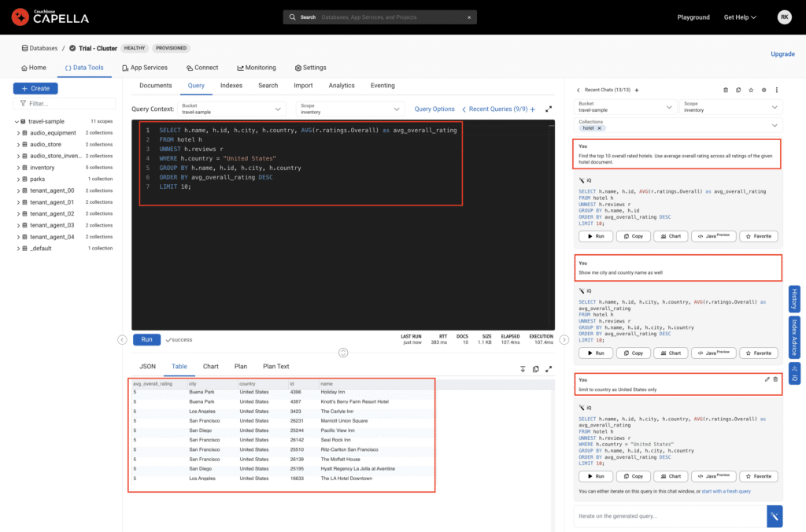The image size is (806, 532).
Task: Open the Monitoring section from the cluster navigation
Action: pos(256,68)
